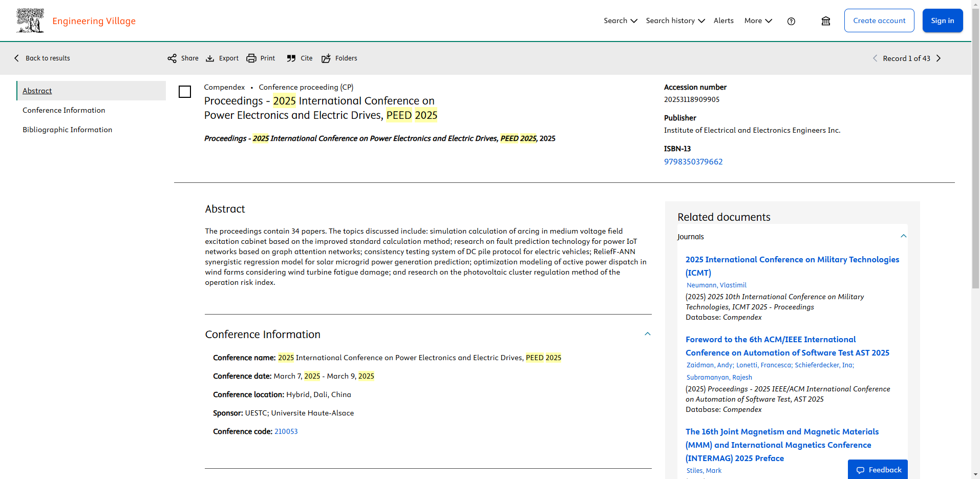Select the record checkbox beside title
Viewport: 980px width, 479px height.
tap(185, 92)
